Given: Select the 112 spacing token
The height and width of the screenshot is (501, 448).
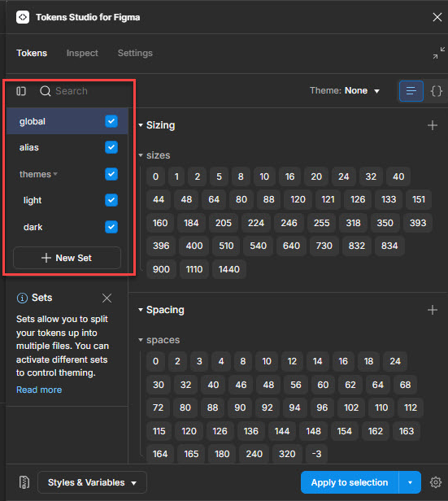Looking at the screenshot, I should (x=411, y=407).
